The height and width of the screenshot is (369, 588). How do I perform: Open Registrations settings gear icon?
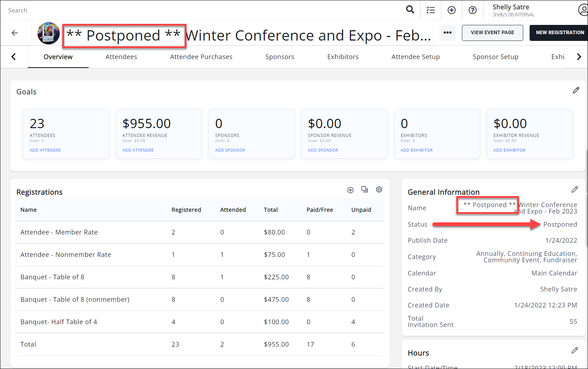point(379,190)
